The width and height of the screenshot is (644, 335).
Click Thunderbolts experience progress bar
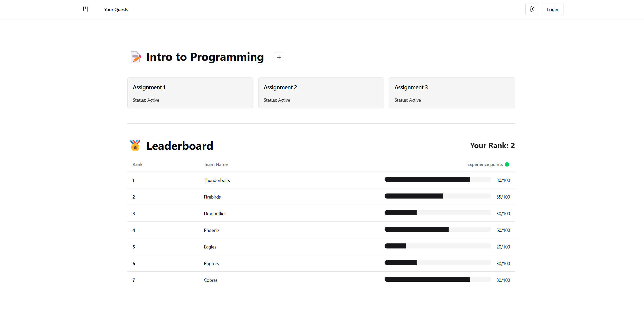point(438,180)
